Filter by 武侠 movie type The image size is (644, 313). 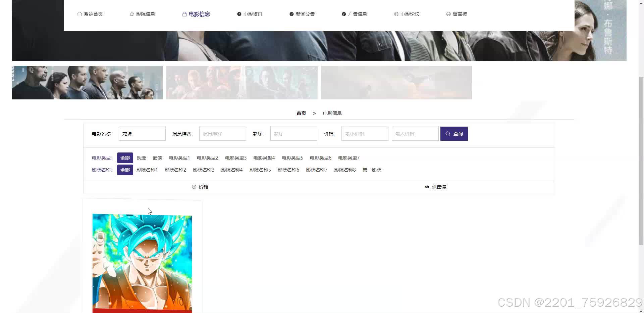coord(157,158)
